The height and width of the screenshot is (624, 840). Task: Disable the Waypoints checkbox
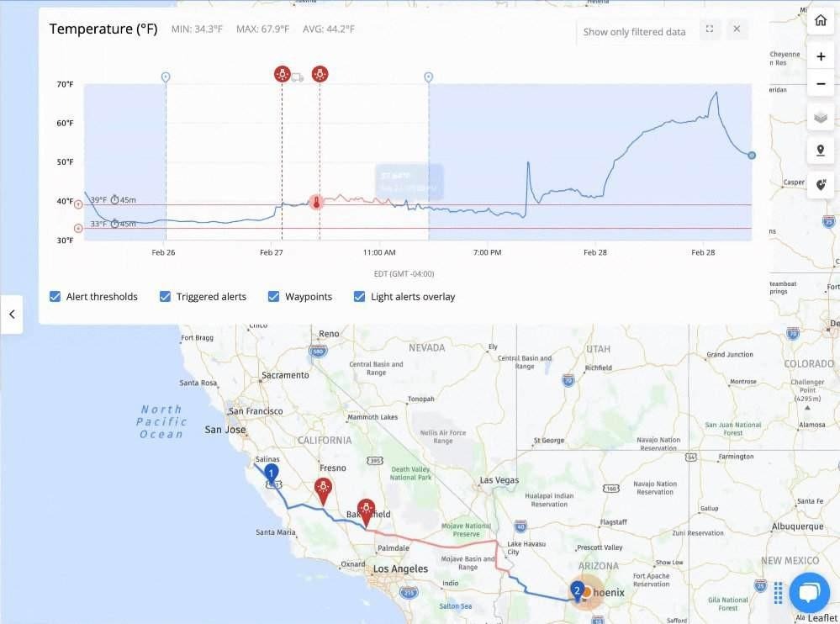[x=273, y=297]
